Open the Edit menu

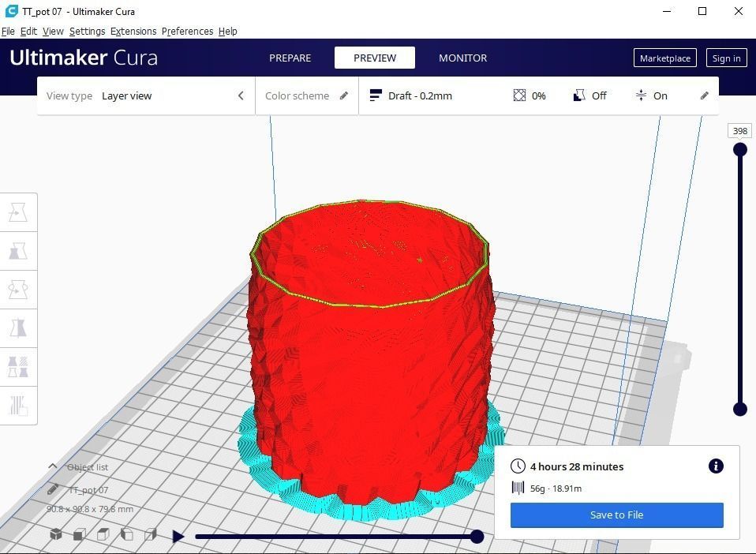tap(29, 32)
